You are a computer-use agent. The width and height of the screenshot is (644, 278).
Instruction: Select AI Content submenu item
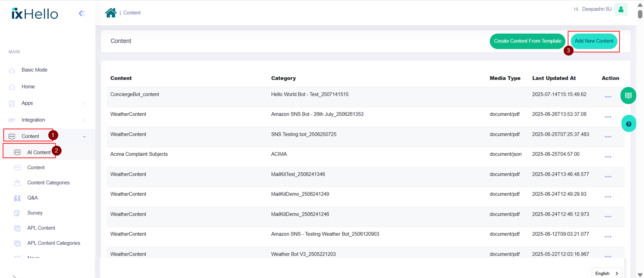coord(39,152)
